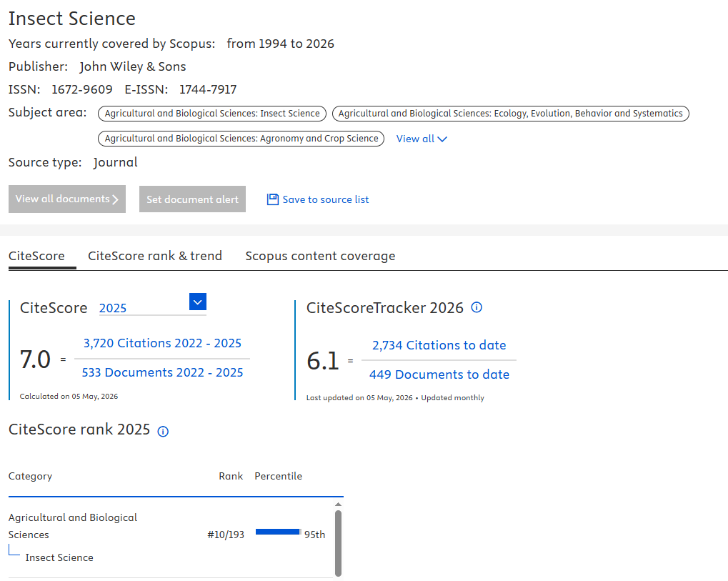728x581 pixels.
Task: Click the rank table scroll up arrow
Action: coord(338,505)
